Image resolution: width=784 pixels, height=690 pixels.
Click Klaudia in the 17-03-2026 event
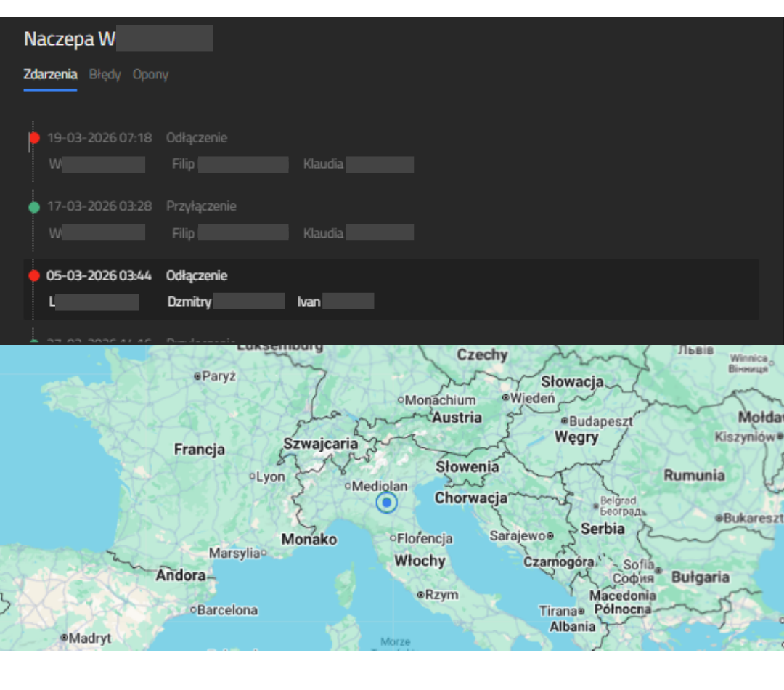[x=323, y=233]
